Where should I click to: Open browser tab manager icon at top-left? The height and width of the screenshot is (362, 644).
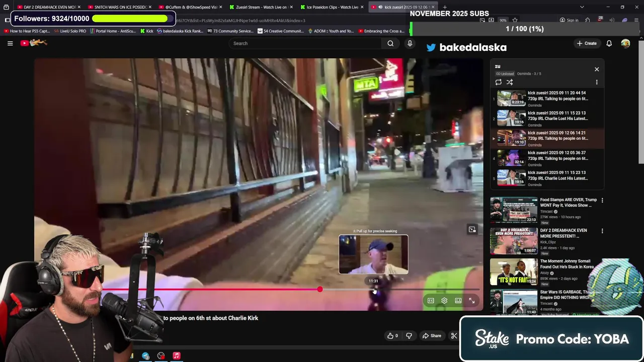(6, 7)
